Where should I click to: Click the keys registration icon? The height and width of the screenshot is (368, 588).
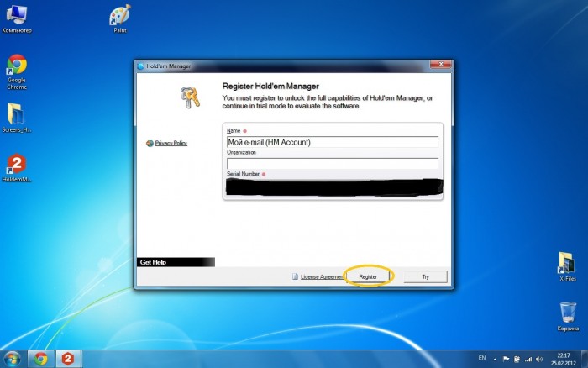[190, 97]
